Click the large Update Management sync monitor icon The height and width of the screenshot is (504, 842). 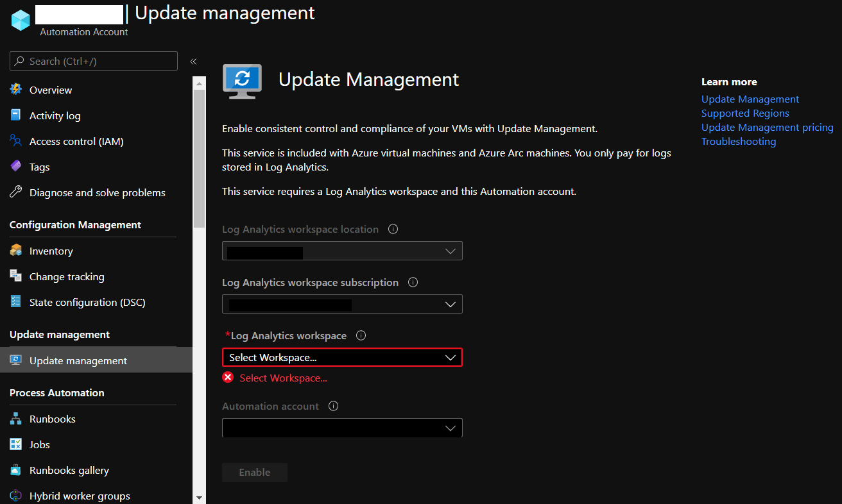tap(242, 81)
